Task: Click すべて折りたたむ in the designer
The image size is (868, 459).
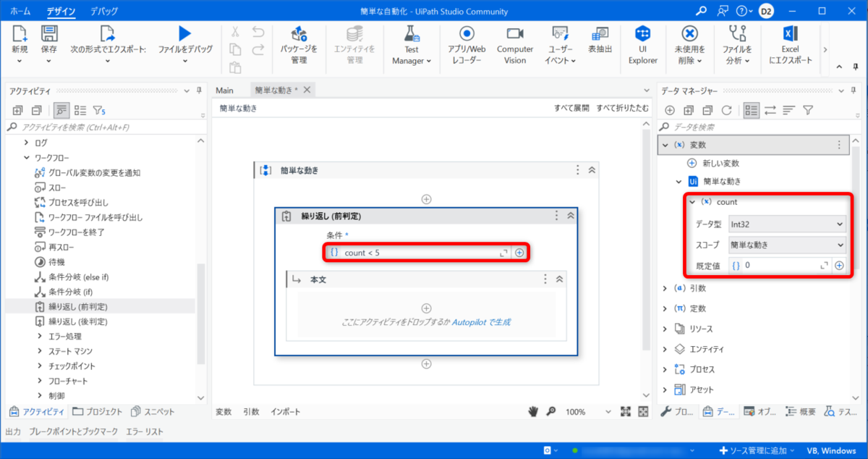Action: pyautogui.click(x=622, y=108)
